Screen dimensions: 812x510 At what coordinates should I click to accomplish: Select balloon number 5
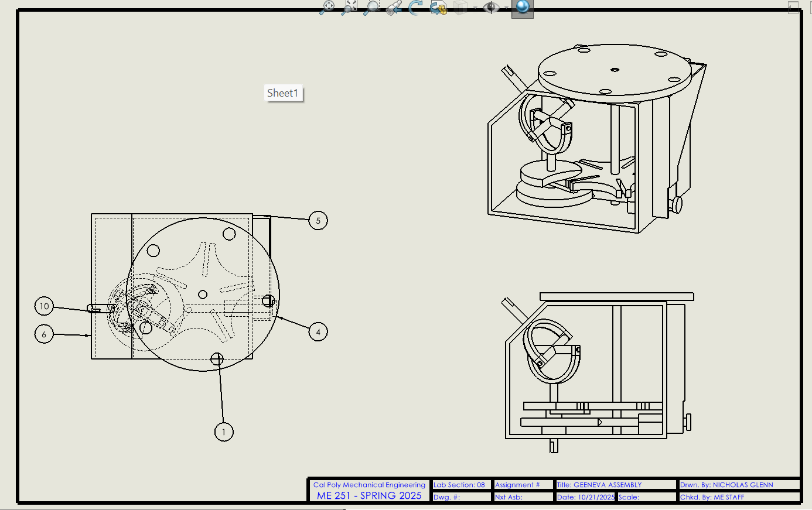[318, 221]
